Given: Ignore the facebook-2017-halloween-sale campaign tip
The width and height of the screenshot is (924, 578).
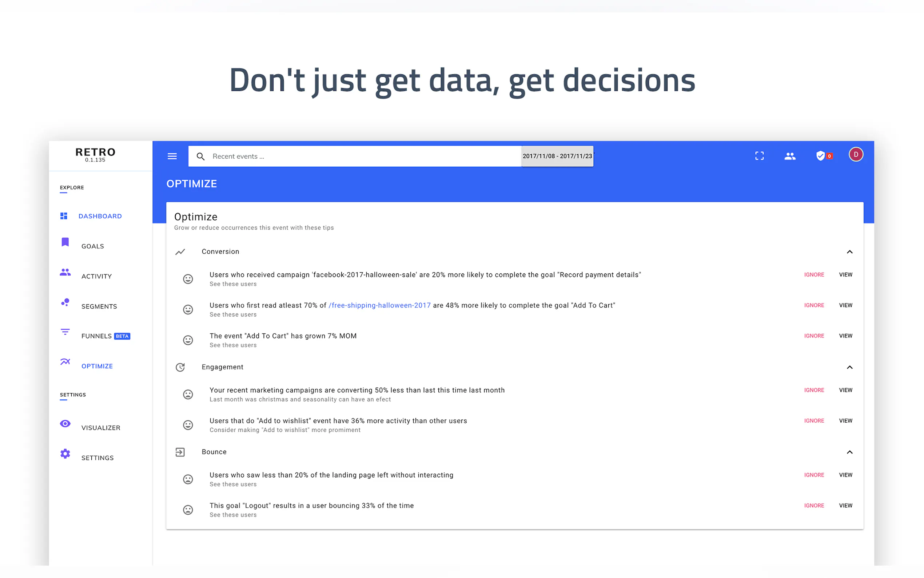Looking at the screenshot, I should 814,275.
